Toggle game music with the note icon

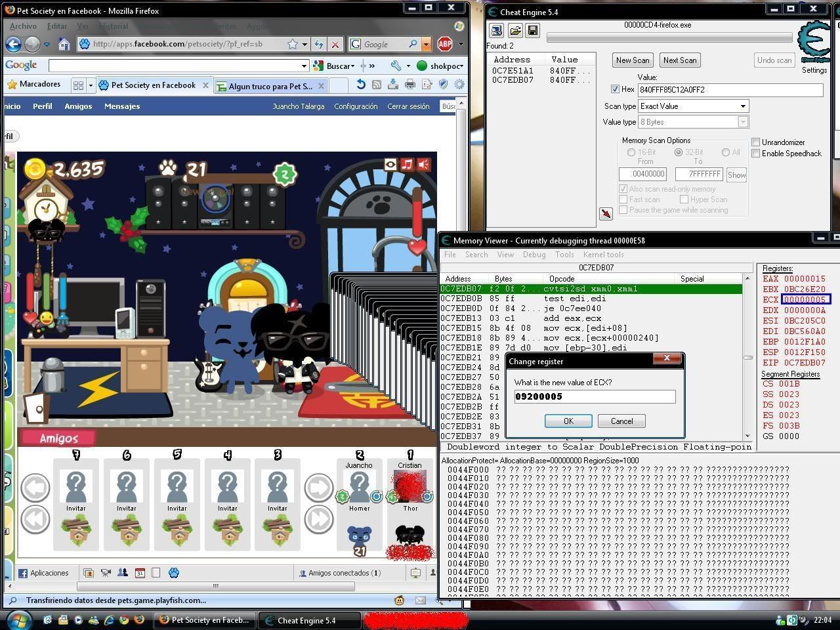[408, 164]
